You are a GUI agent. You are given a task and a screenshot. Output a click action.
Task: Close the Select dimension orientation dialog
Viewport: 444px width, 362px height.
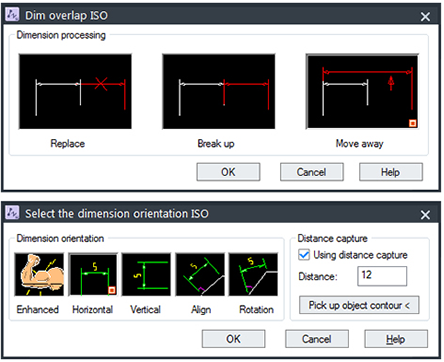click(425, 215)
